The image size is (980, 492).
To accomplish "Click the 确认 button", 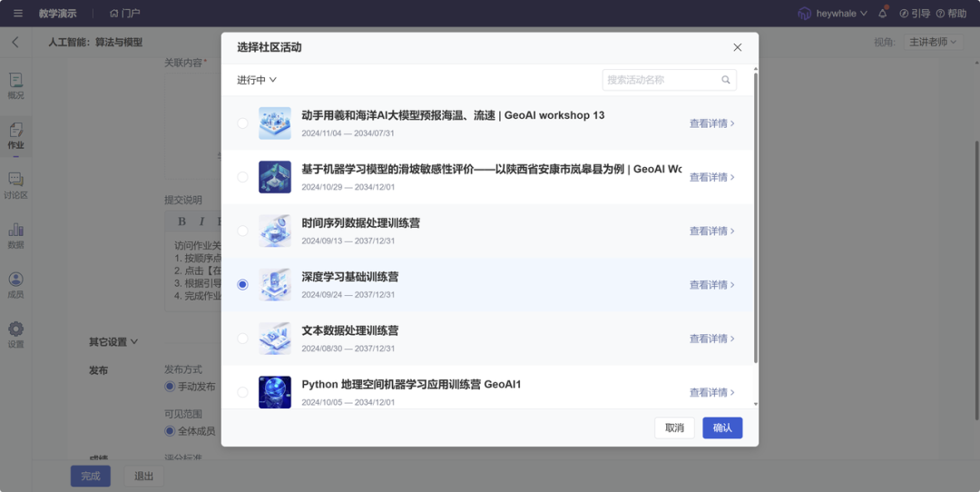I will pyautogui.click(x=722, y=428).
